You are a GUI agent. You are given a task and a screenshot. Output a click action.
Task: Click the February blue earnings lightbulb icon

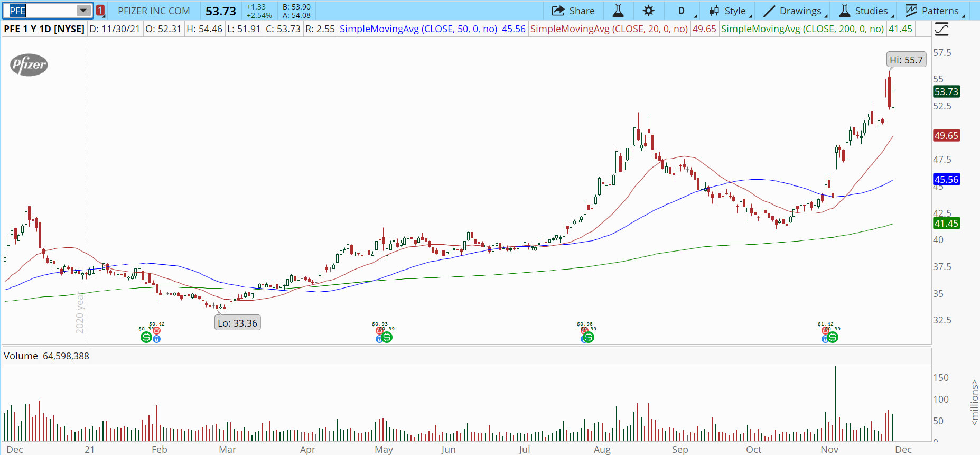[x=156, y=339]
